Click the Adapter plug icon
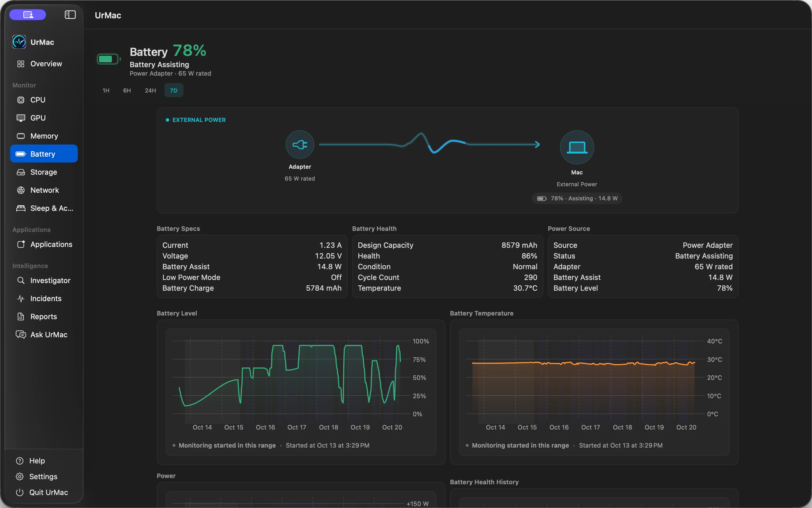 tap(300, 144)
